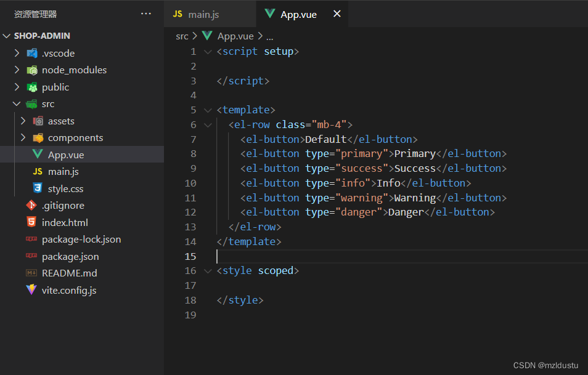
Task: Click the word Default on line 7
Action: tap(326, 139)
